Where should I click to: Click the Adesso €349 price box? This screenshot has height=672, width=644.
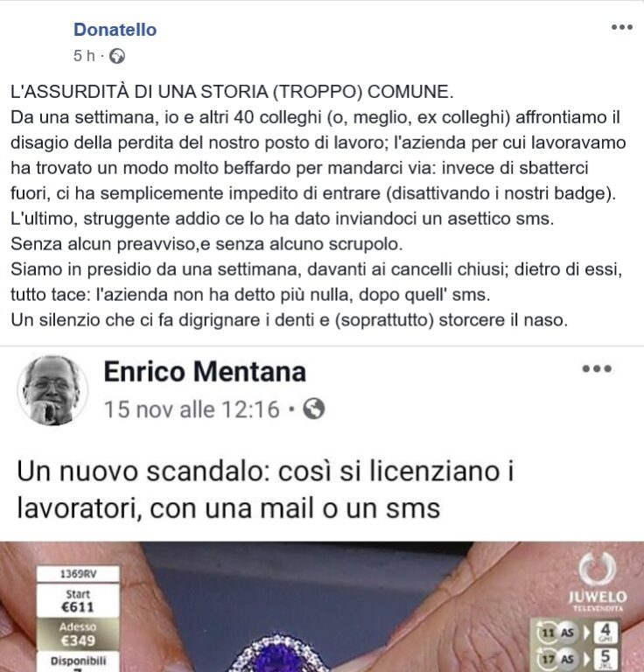point(78,633)
